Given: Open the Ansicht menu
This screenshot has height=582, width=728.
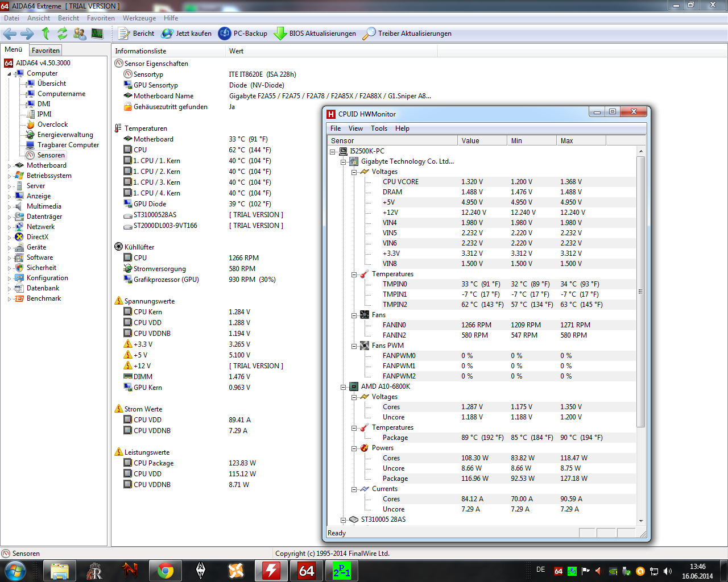Looking at the screenshot, I should click(39, 18).
